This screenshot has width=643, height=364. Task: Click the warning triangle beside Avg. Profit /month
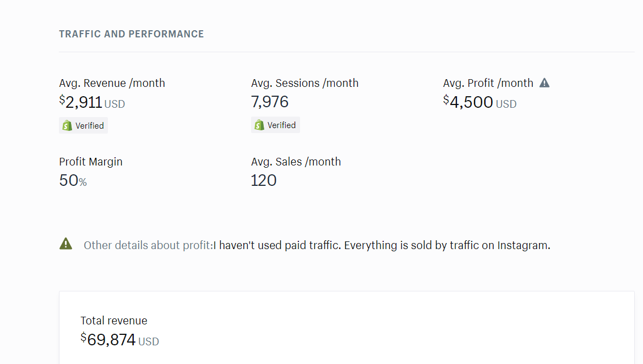tap(544, 82)
